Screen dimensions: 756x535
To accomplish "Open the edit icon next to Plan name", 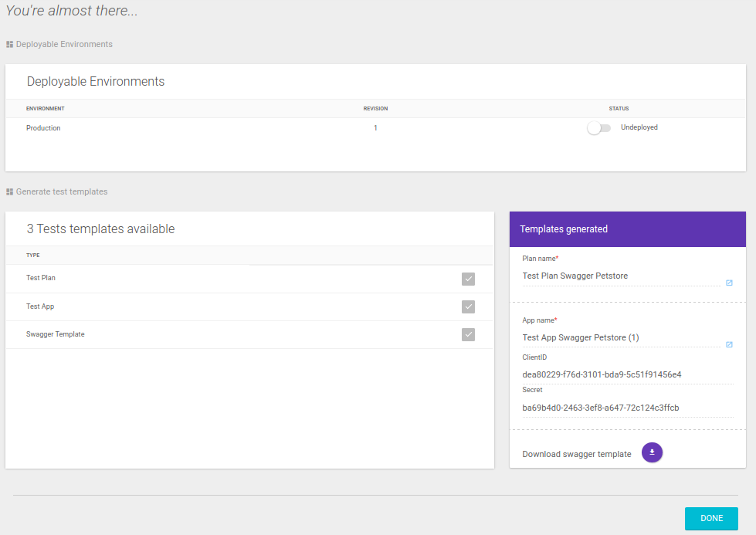I will (729, 283).
